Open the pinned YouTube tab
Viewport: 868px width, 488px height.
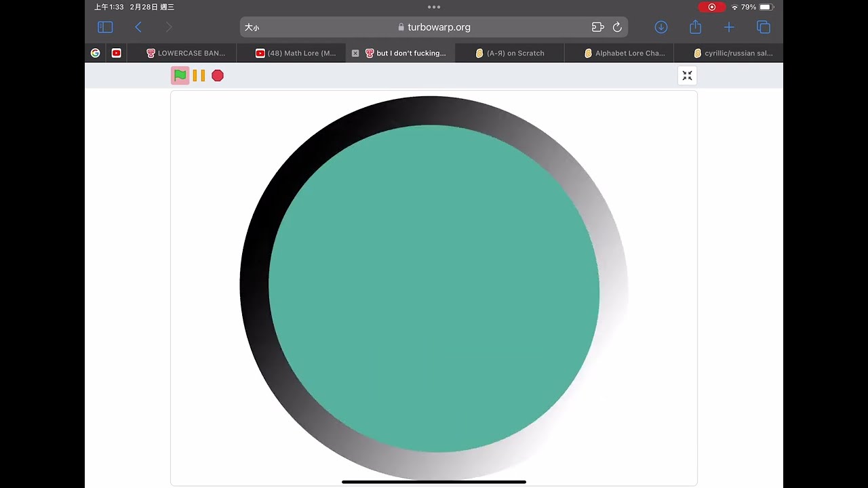click(x=117, y=53)
